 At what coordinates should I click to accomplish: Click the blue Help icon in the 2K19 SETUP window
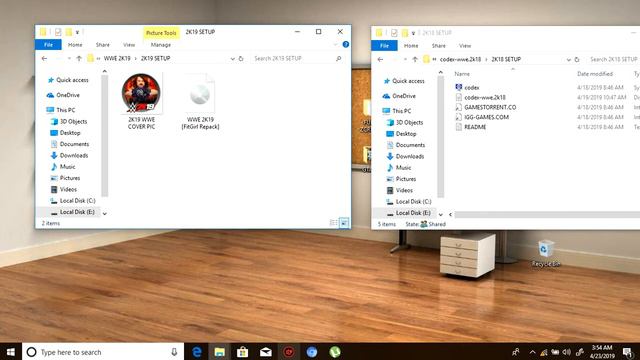(346, 44)
